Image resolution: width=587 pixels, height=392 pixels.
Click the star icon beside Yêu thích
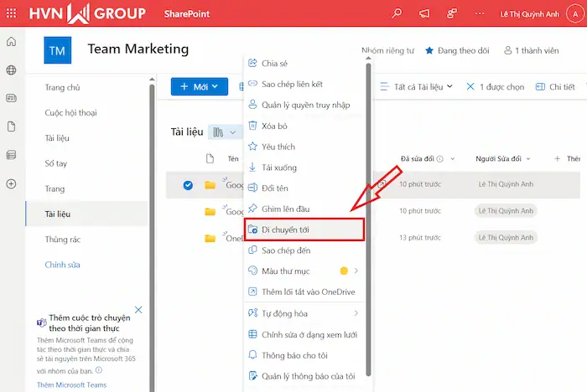252,147
